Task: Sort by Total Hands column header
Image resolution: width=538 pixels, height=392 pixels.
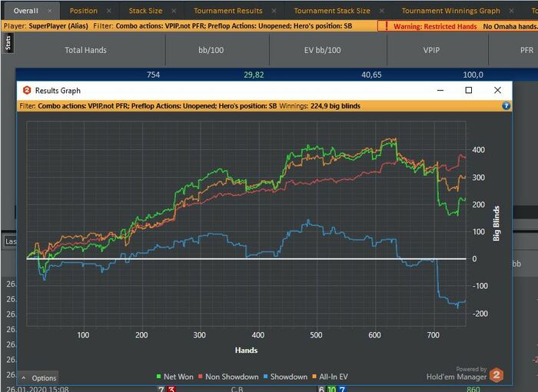Action: point(86,50)
